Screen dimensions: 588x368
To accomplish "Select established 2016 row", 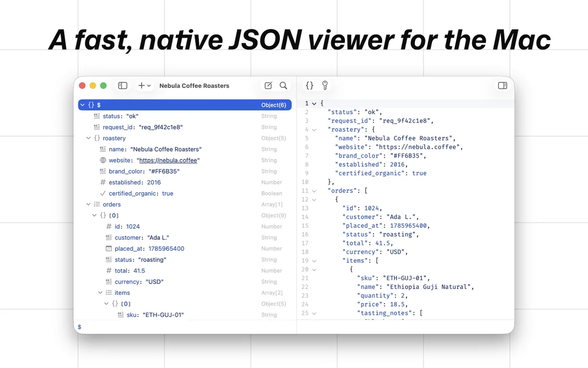I will 185,183.
